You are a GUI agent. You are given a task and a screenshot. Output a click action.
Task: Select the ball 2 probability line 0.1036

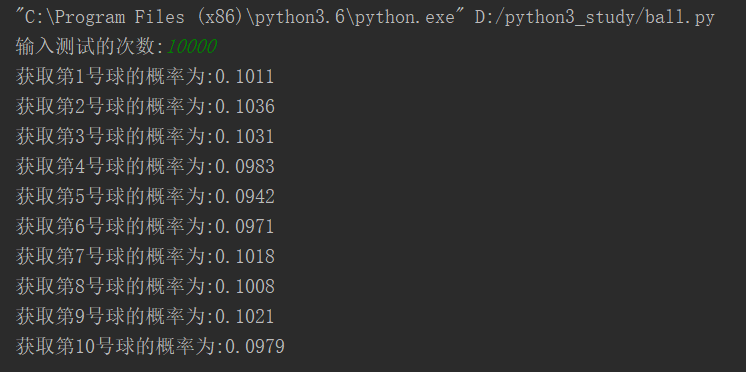tap(145, 107)
